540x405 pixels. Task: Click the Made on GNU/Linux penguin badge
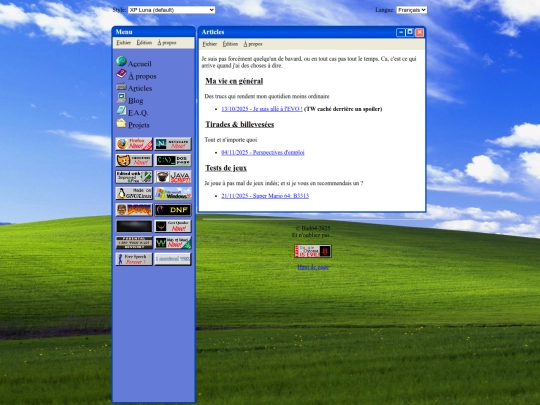pyautogui.click(x=134, y=194)
